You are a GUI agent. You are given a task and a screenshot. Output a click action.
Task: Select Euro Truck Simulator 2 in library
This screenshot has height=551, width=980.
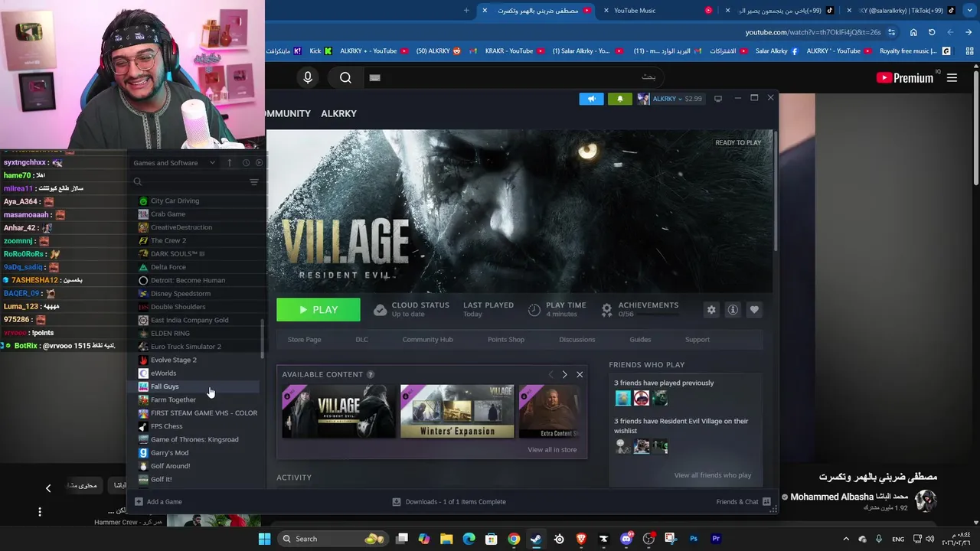point(186,347)
